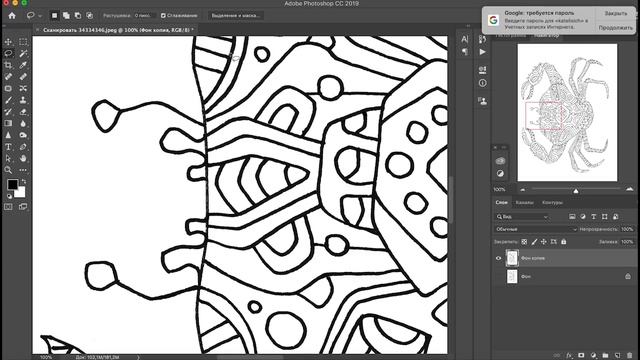Select the Lasso tool in toolbox
The image size is (640, 360).
[8, 53]
